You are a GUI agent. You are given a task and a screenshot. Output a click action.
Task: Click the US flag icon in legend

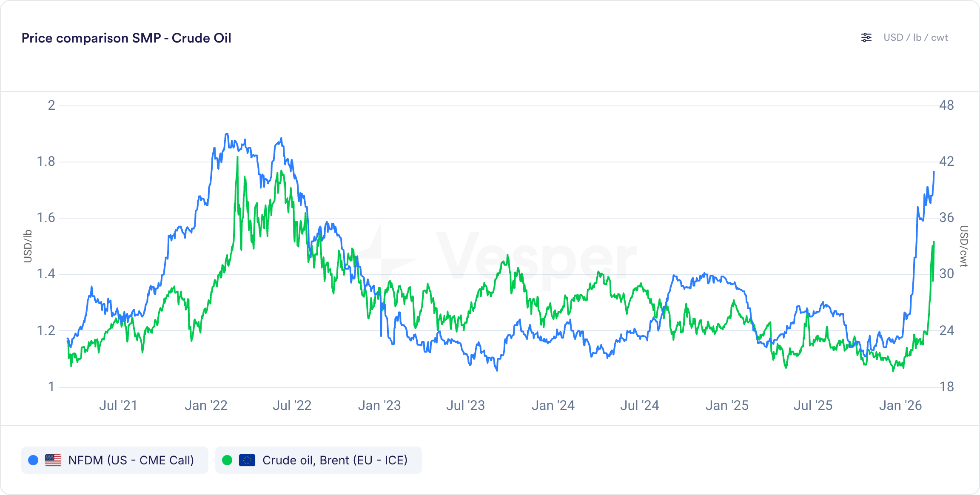[53, 460]
